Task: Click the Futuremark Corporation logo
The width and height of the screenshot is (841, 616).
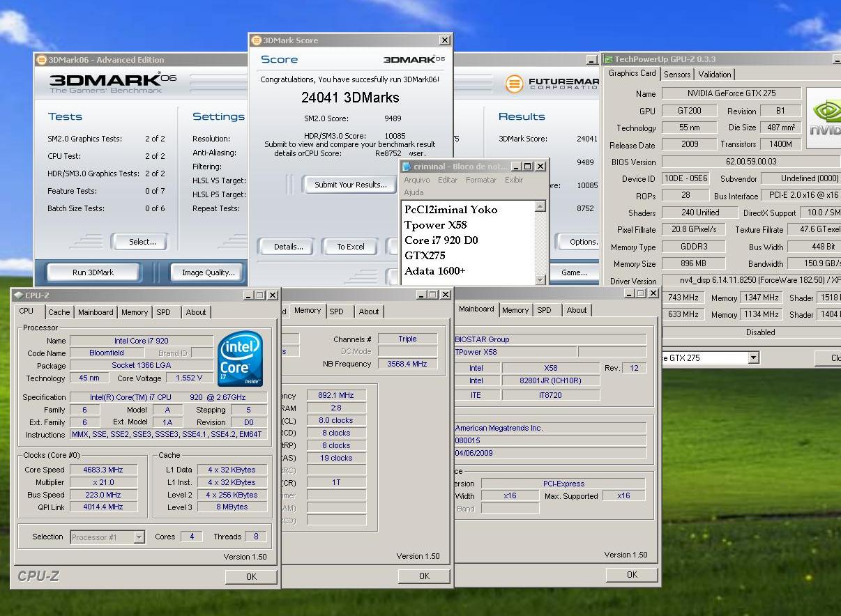Action: tap(552, 84)
